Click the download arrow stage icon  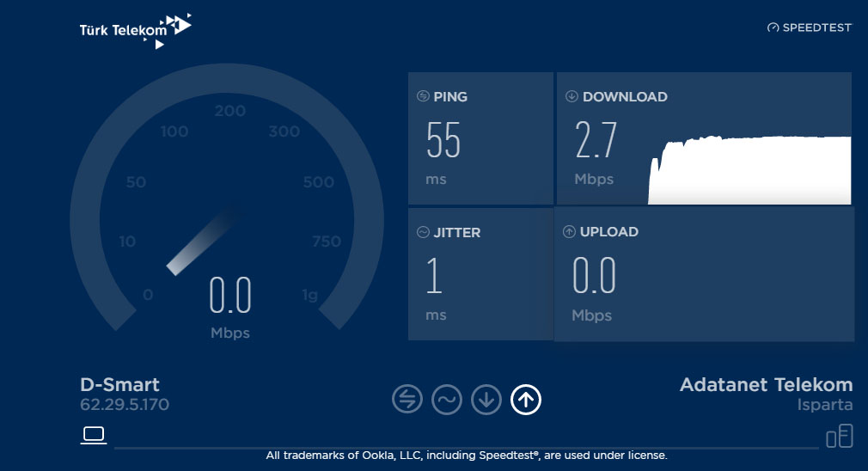[x=486, y=399]
